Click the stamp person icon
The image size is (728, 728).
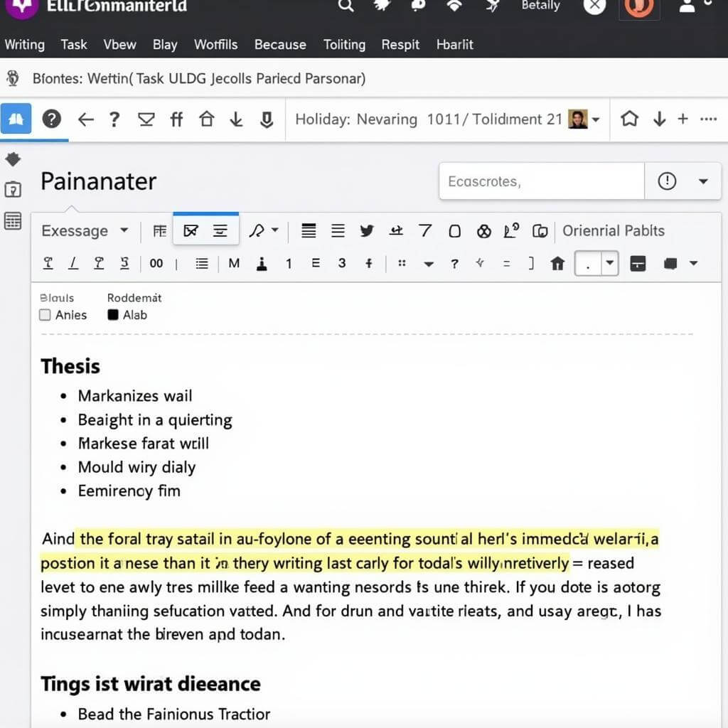click(x=262, y=263)
